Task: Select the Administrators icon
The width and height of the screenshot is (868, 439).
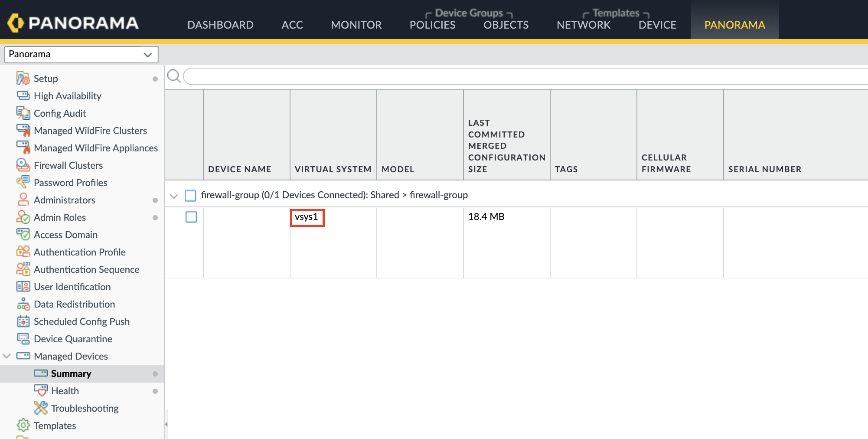Action: click(23, 200)
